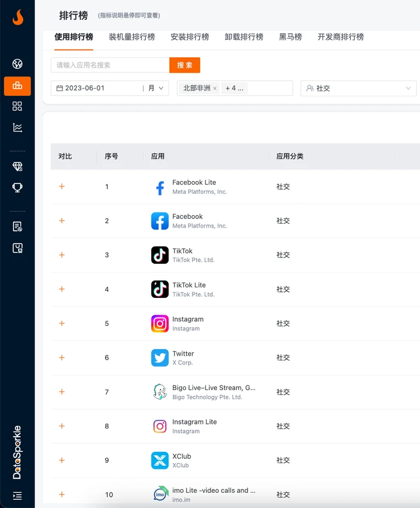Add Twitter to compare with plus
The image size is (420, 508).
tap(62, 358)
